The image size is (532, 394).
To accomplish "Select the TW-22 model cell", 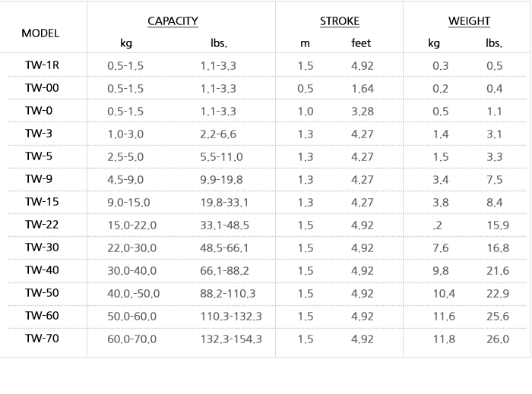I will coord(42,225).
